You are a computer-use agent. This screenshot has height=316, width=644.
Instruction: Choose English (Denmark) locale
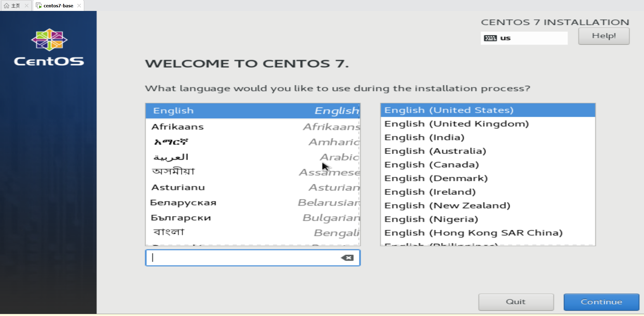(488, 178)
